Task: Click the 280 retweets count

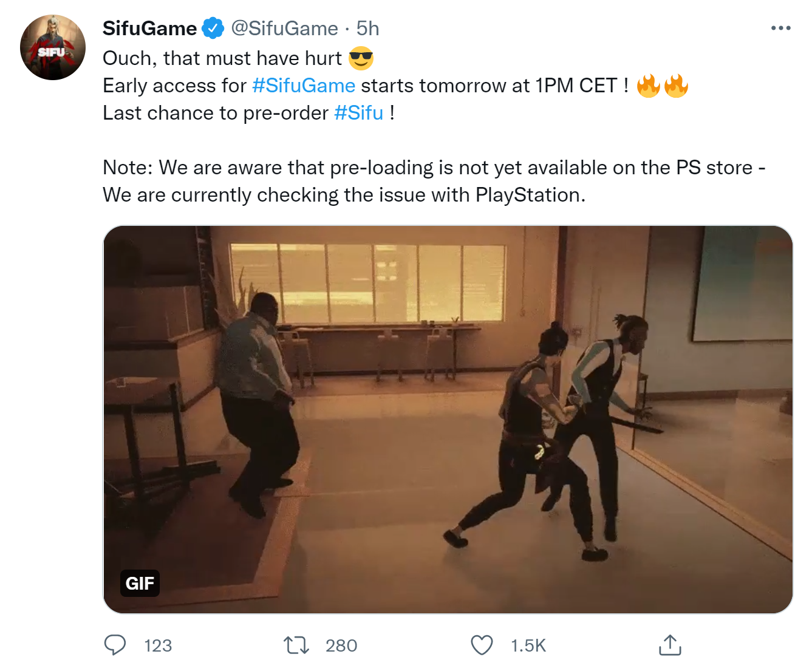Action: (341, 645)
